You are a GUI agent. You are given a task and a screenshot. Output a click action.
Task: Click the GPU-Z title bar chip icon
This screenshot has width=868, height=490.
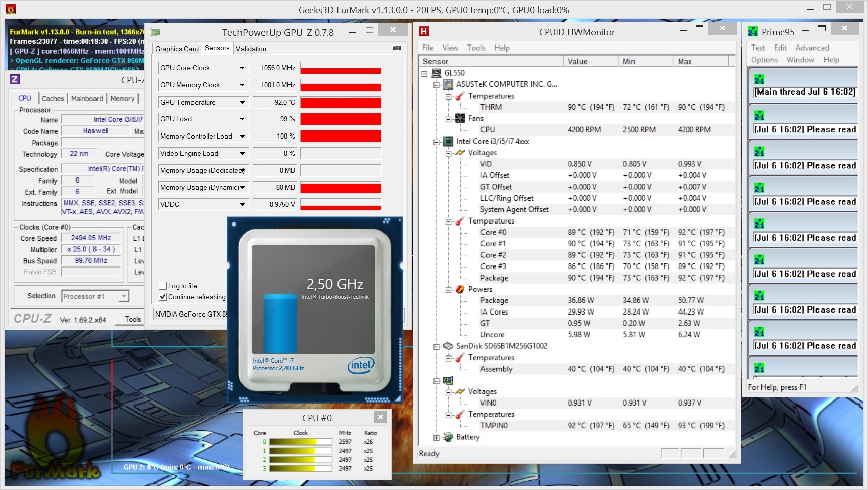click(156, 32)
